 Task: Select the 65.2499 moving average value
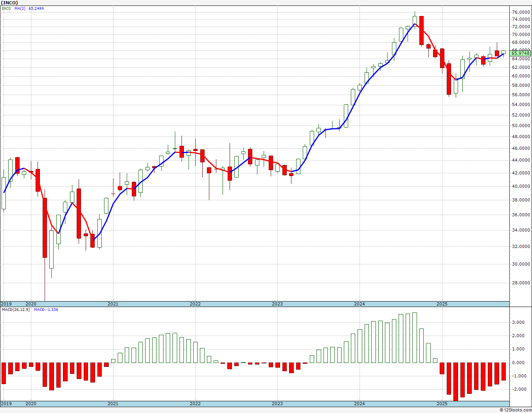[x=36, y=8]
